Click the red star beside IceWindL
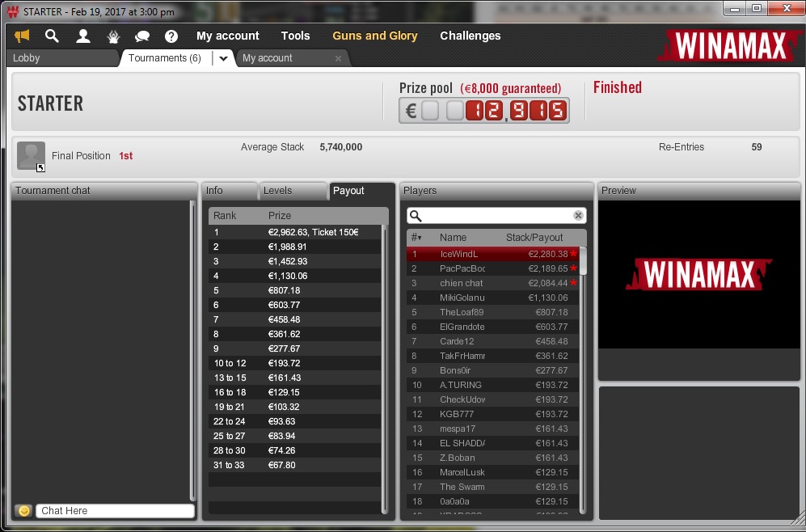This screenshot has height=532, width=806. click(574, 253)
